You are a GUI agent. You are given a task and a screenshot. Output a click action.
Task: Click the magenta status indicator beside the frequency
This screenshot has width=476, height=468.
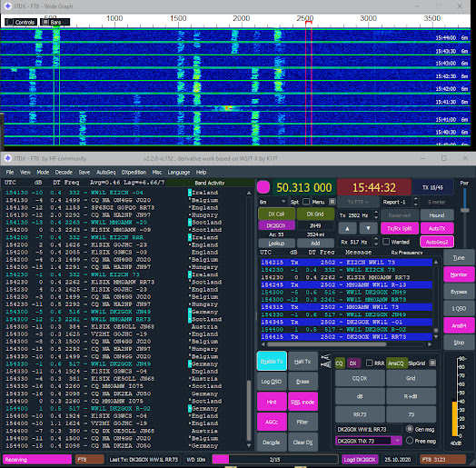(x=263, y=187)
